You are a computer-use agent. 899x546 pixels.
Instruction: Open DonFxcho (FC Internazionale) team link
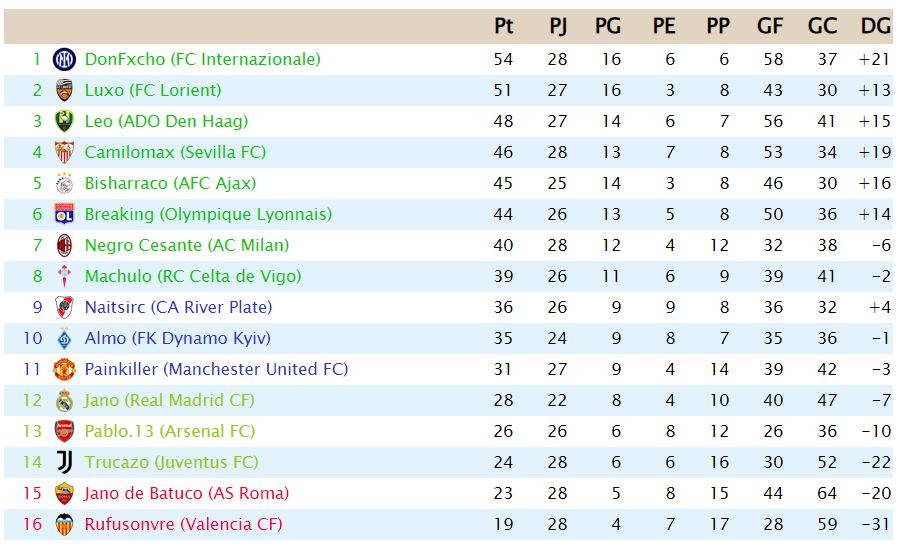202,59
